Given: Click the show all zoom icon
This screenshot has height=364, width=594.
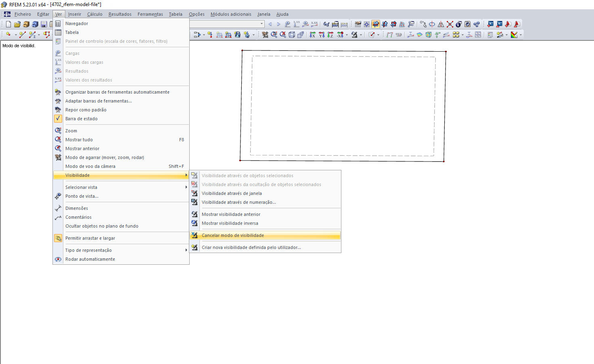Looking at the screenshot, I should (282, 35).
